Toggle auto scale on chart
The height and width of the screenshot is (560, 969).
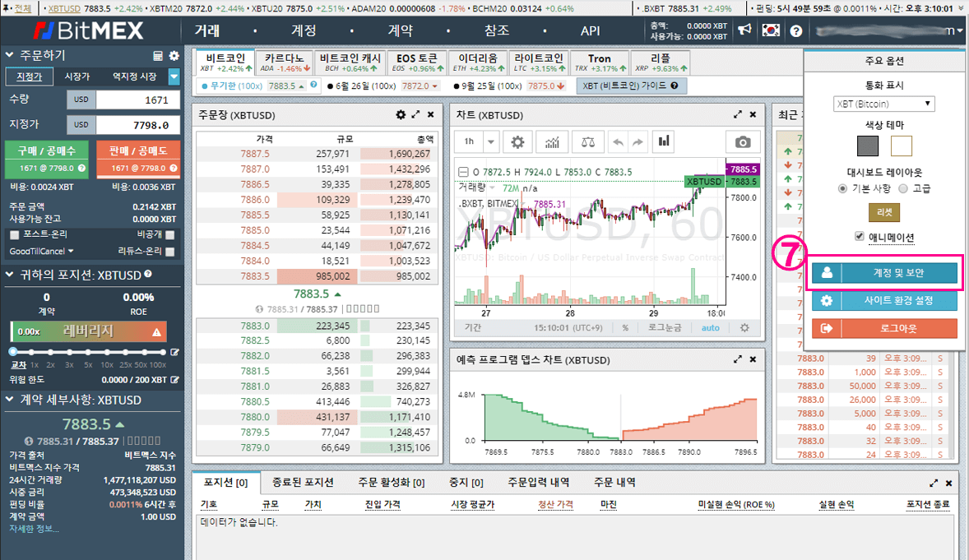(710, 327)
